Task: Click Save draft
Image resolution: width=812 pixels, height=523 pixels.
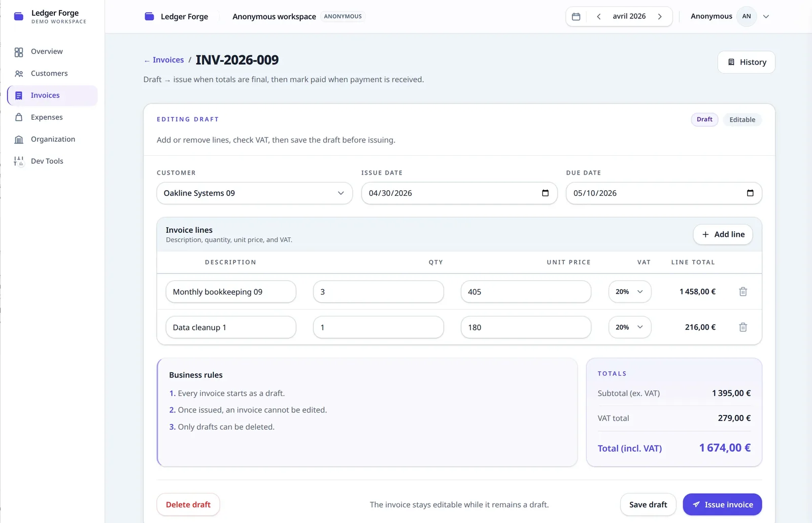Action: point(648,505)
